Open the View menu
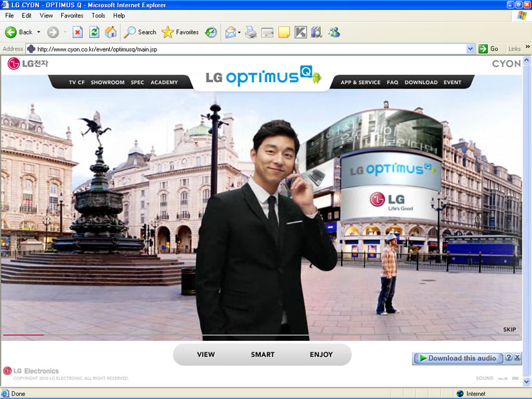Image resolution: width=532 pixels, height=399 pixels. (x=46, y=15)
